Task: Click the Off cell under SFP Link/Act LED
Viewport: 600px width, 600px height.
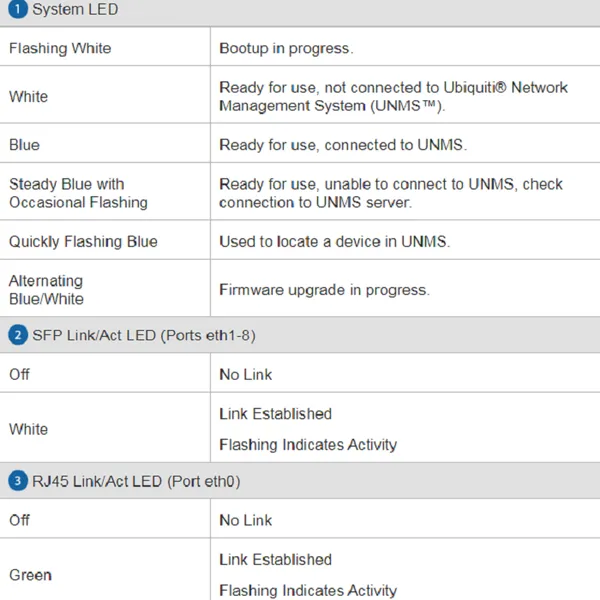Action: [x=20, y=374]
